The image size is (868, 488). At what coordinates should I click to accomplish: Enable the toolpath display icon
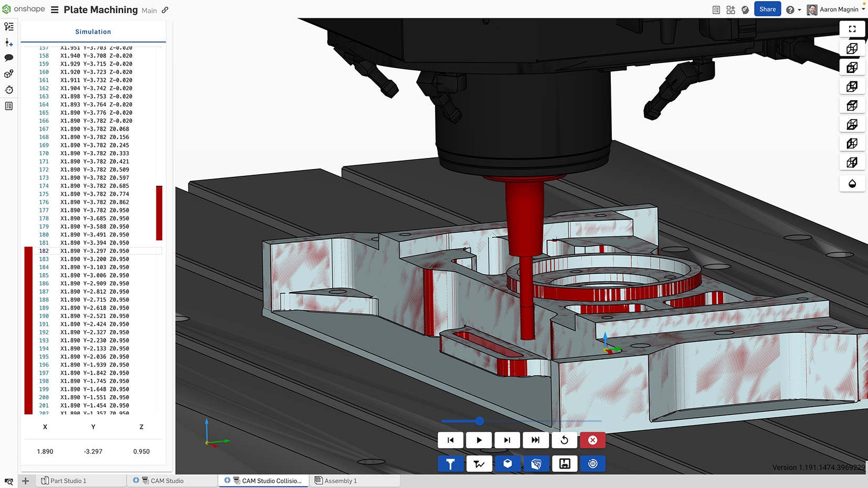(x=479, y=463)
